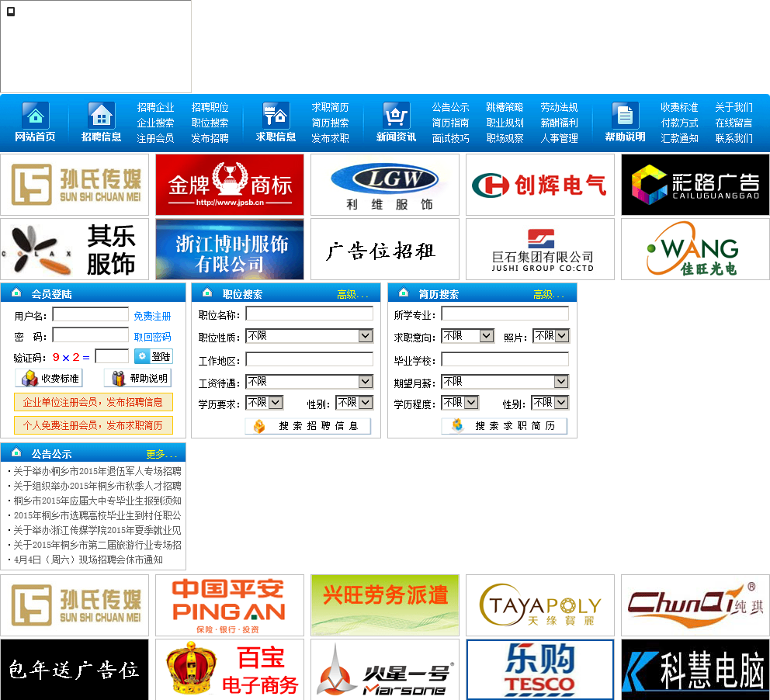This screenshot has width=770, height=700.
Task: Open the 火星一号 Marsone banner
Action: 385,670
